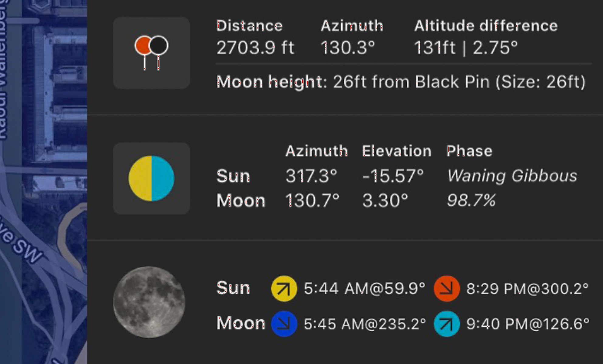
Task: Select the moonrise time 9:40 PM@126.6°
Action: click(528, 324)
